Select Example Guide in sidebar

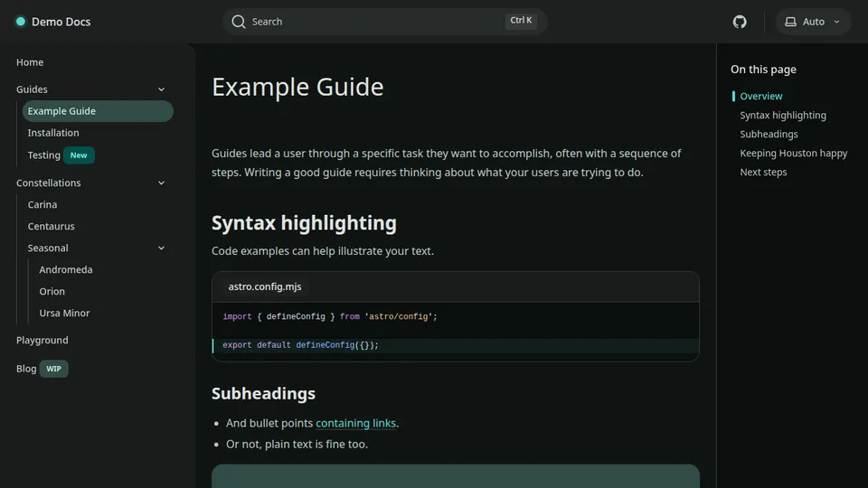(98, 110)
